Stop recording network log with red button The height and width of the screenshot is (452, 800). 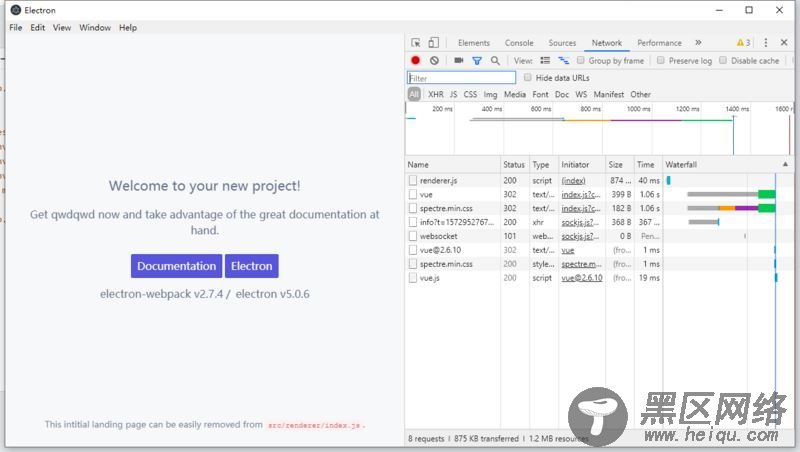click(415, 60)
